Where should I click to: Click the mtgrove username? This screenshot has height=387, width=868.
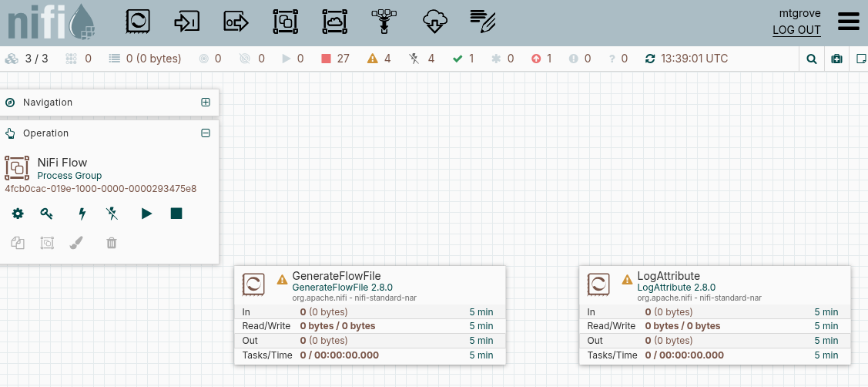pos(800,13)
